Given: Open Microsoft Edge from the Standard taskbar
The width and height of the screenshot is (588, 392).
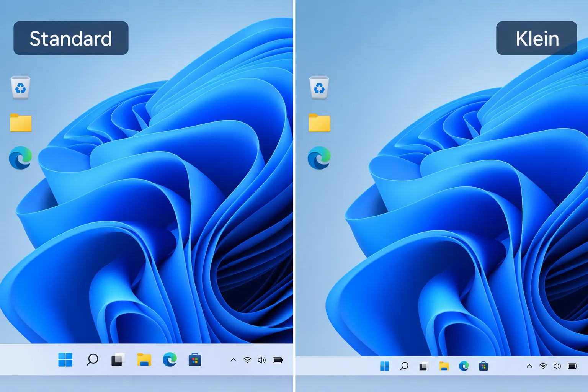Looking at the screenshot, I should coord(170,360).
